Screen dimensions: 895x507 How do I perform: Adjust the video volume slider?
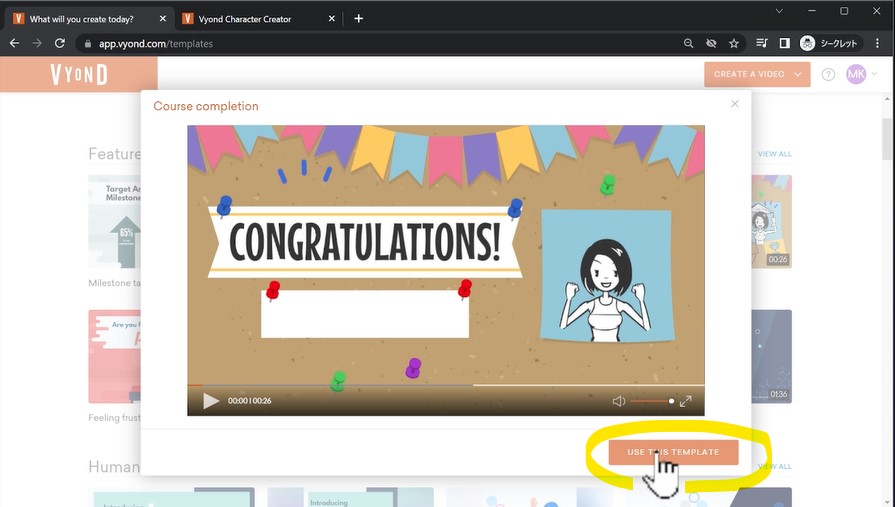(x=652, y=401)
